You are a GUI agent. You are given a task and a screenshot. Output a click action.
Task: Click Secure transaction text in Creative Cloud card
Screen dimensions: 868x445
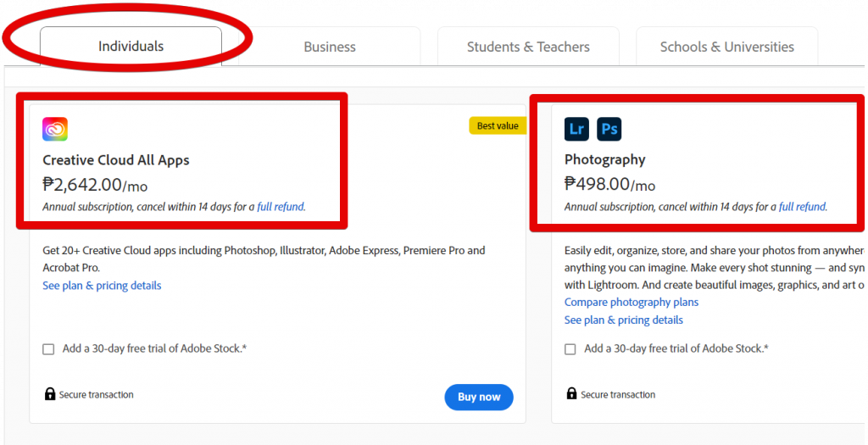97,395
